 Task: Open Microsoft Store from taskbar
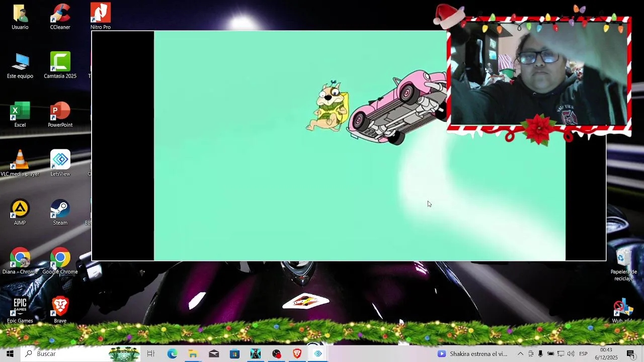tap(234, 354)
